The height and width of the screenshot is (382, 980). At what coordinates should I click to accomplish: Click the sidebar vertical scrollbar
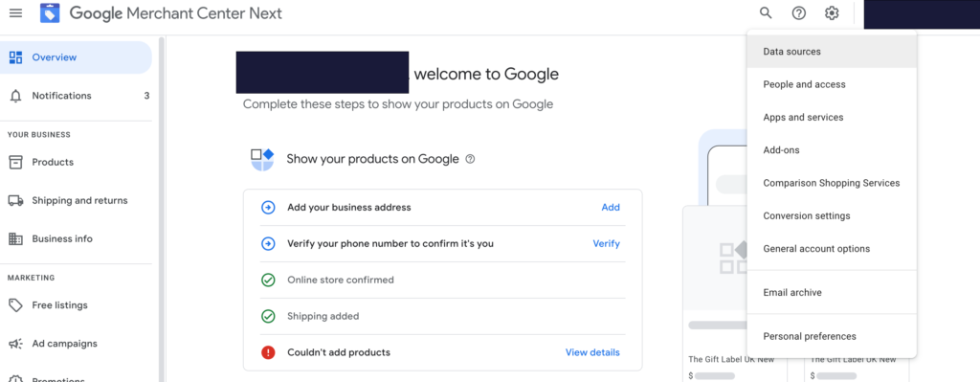[162, 206]
